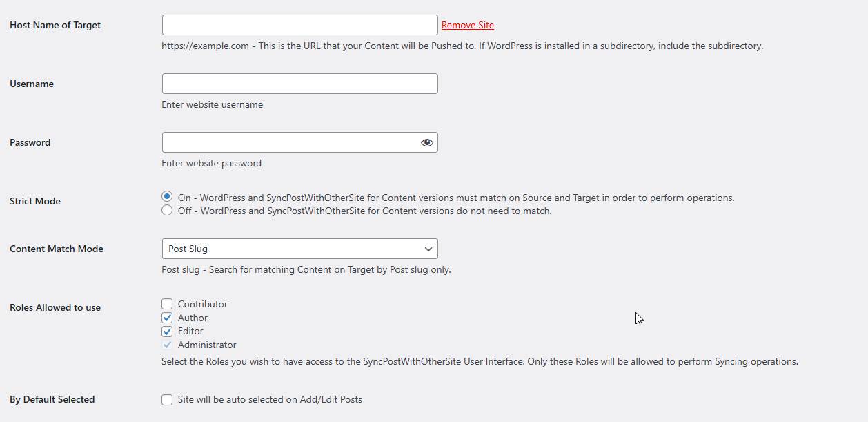Click the Content Match Mode label
This screenshot has height=422, width=868.
[x=57, y=249]
